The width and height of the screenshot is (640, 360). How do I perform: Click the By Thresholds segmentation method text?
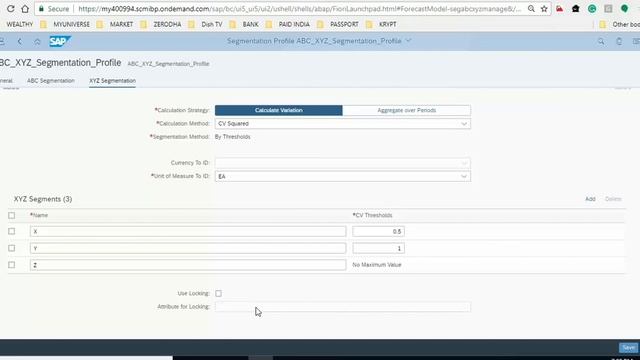(233, 137)
